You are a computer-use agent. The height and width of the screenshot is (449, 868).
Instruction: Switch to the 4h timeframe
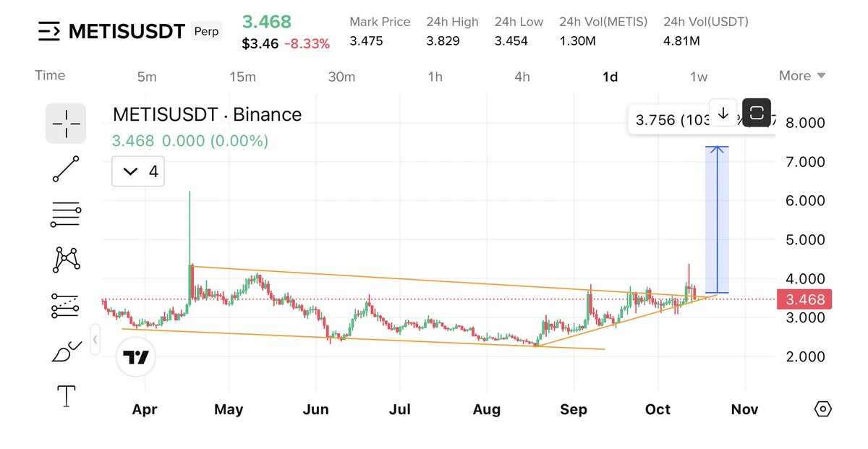(522, 77)
